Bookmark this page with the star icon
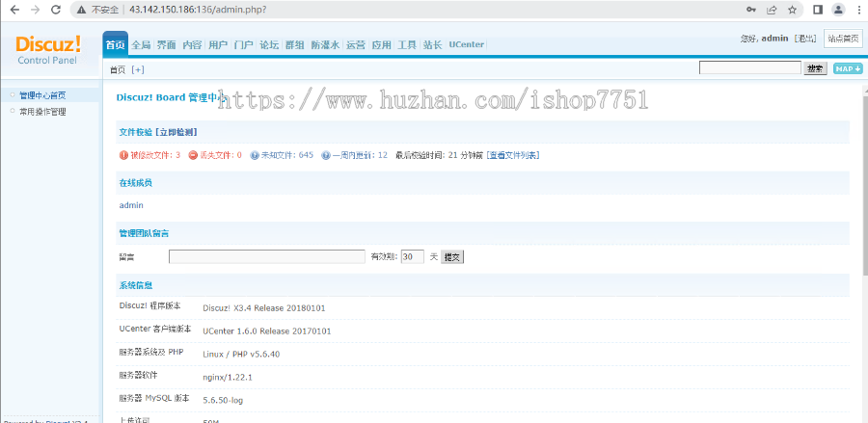Image resolution: width=868 pixels, height=423 pixels. click(792, 10)
